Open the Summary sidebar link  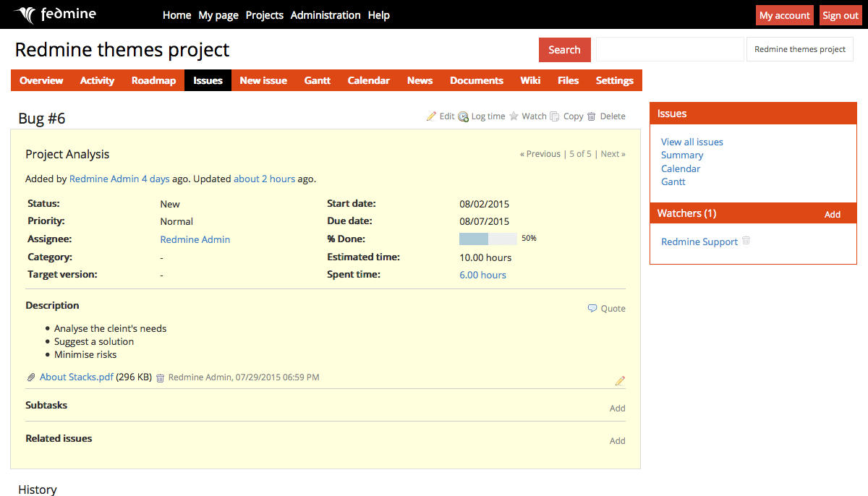[x=682, y=155]
